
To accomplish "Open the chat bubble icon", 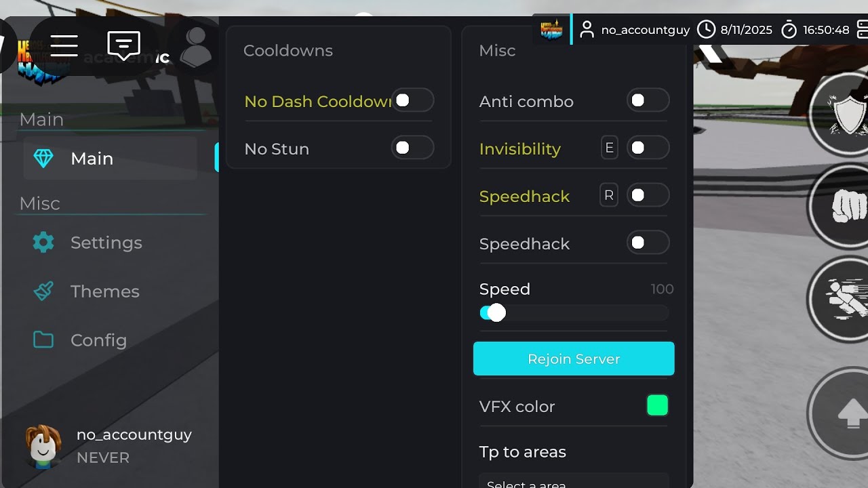I will 124,45.
